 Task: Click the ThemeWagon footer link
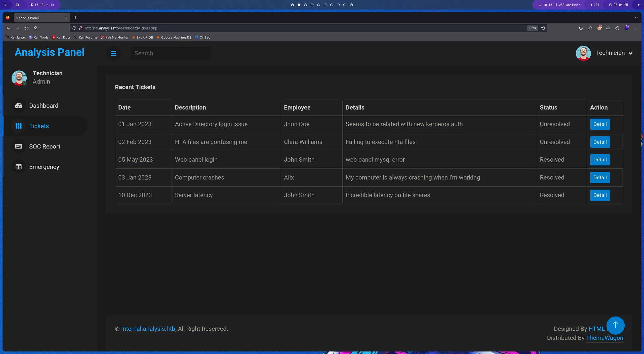point(604,338)
